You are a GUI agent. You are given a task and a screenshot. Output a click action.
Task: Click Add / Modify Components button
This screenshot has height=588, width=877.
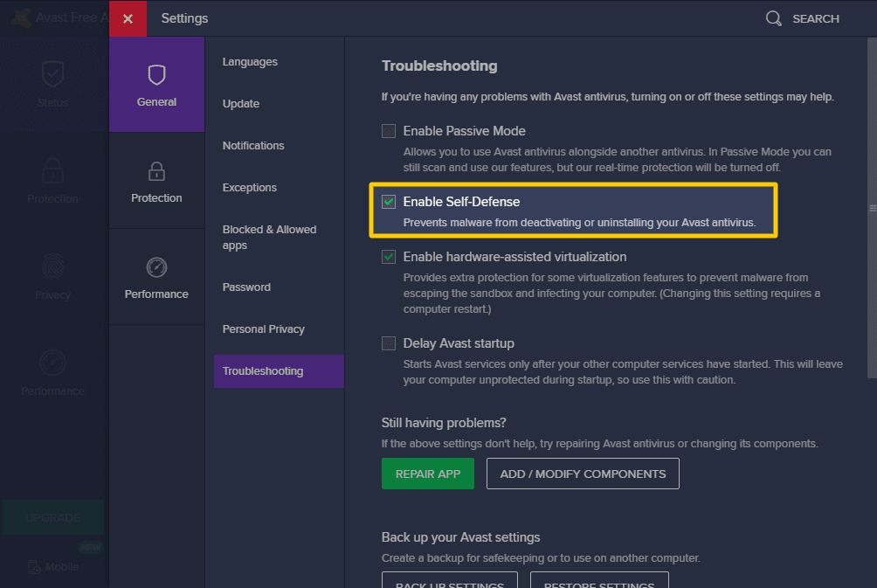pyautogui.click(x=583, y=474)
